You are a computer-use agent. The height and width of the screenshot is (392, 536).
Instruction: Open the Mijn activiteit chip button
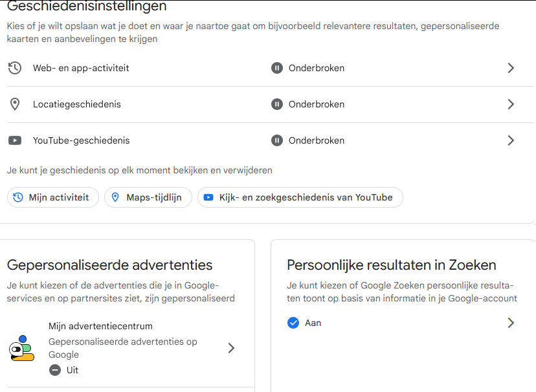pos(52,197)
